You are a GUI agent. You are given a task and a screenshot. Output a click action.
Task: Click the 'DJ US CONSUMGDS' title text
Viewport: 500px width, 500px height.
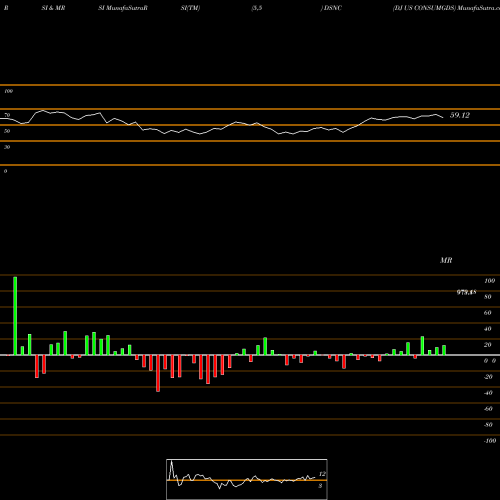coord(425,8)
